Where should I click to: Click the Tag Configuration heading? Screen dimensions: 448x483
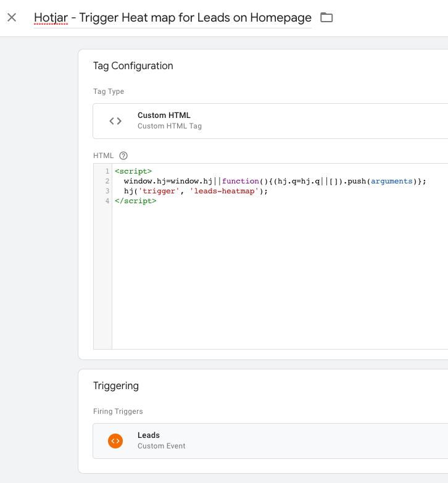point(133,65)
